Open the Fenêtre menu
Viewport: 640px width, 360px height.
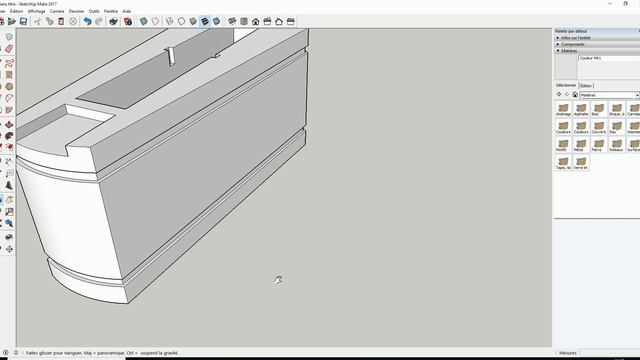(x=111, y=11)
